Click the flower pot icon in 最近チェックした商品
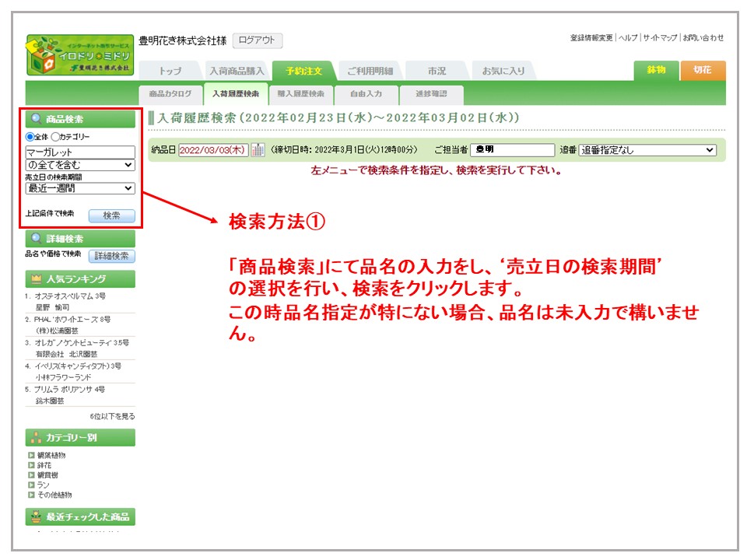The width and height of the screenshot is (747, 560). (36, 516)
